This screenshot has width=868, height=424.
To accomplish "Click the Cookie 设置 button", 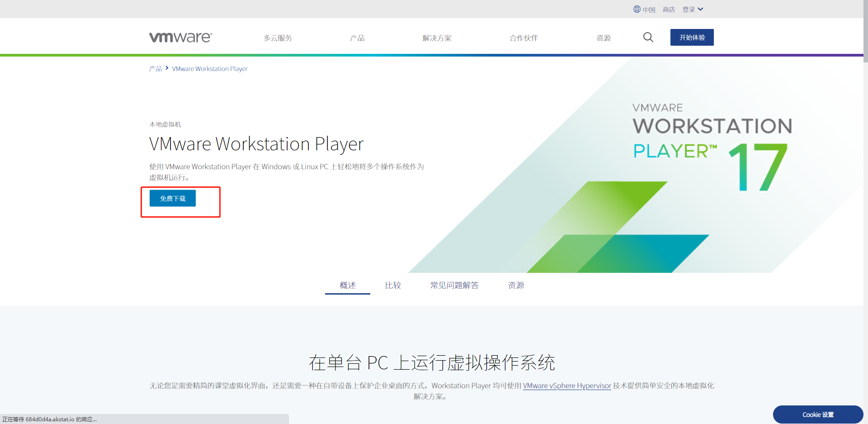I will tap(818, 414).
